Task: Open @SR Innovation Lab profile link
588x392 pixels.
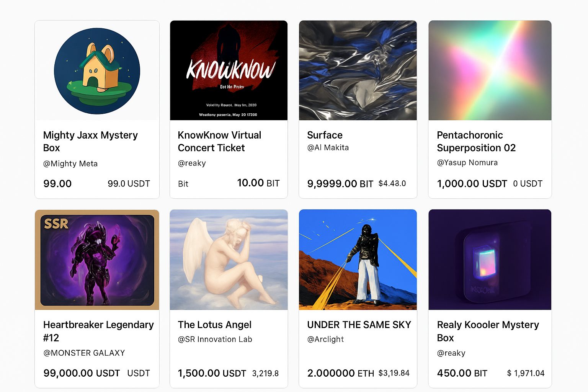Action: click(x=215, y=340)
